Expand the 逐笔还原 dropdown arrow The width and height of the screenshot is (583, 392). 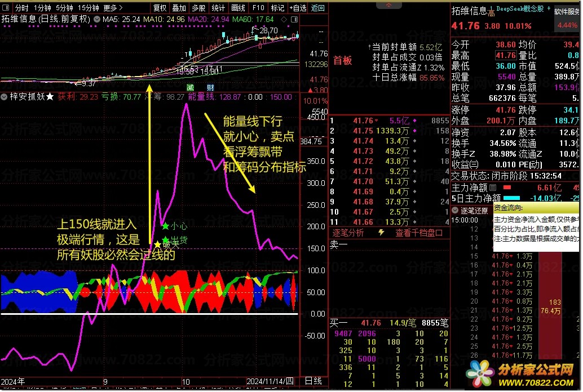(x=454, y=210)
